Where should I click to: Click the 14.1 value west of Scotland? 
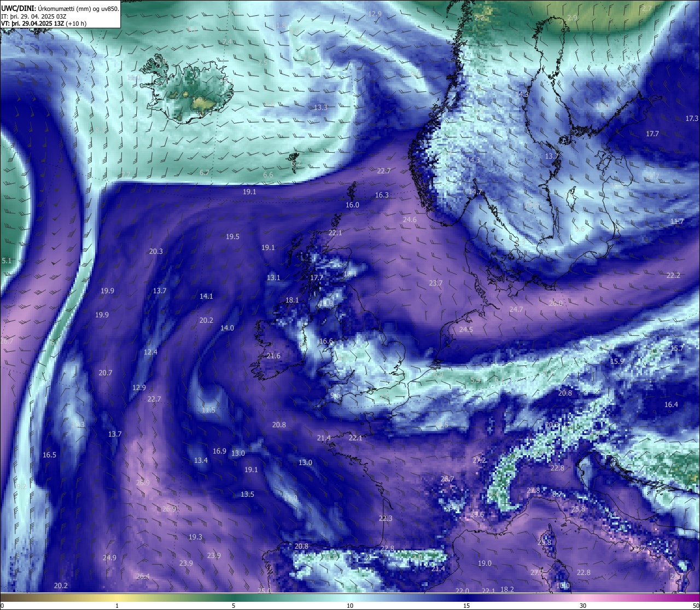tap(206, 297)
